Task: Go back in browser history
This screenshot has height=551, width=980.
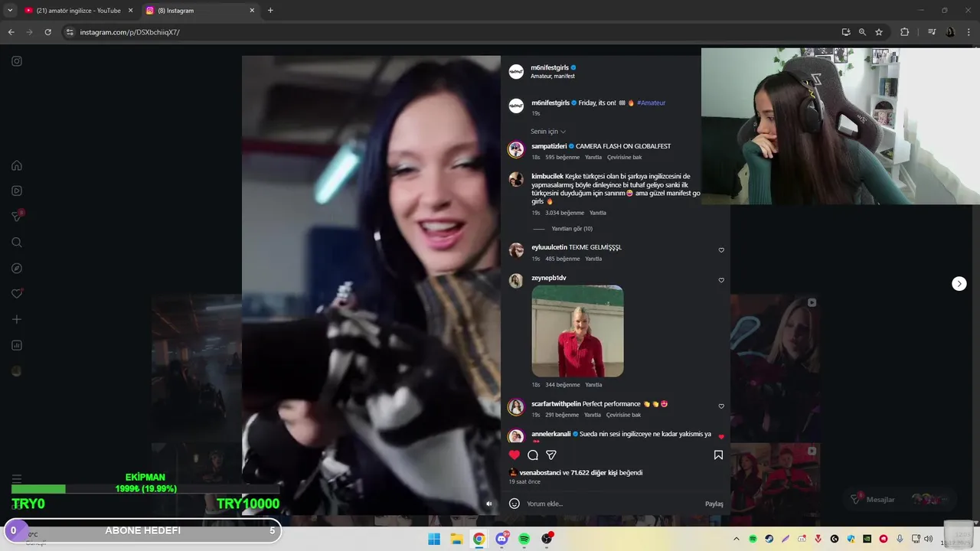Action: [x=11, y=32]
